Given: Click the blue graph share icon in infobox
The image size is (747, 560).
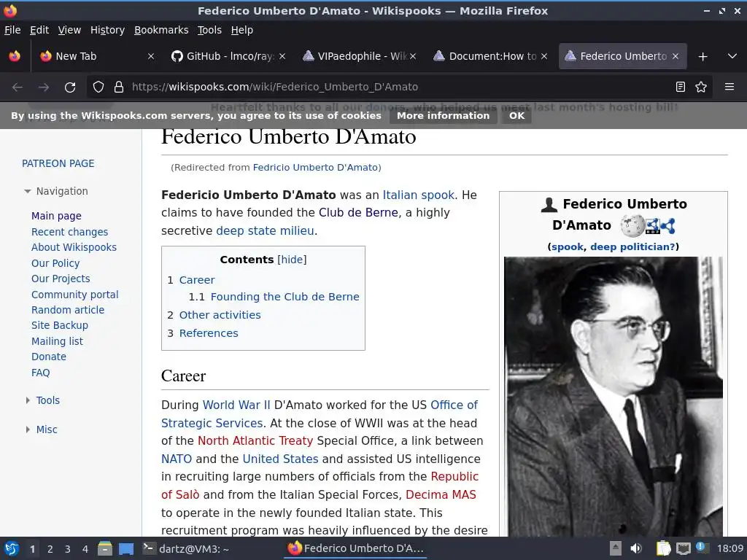Looking at the screenshot, I should 668,226.
